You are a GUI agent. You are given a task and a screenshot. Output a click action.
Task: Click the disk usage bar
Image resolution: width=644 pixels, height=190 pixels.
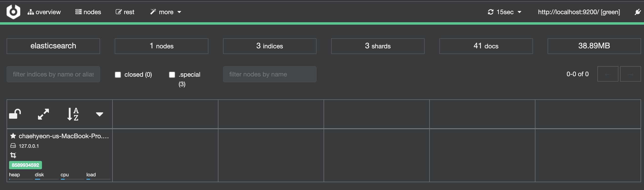(x=47, y=179)
